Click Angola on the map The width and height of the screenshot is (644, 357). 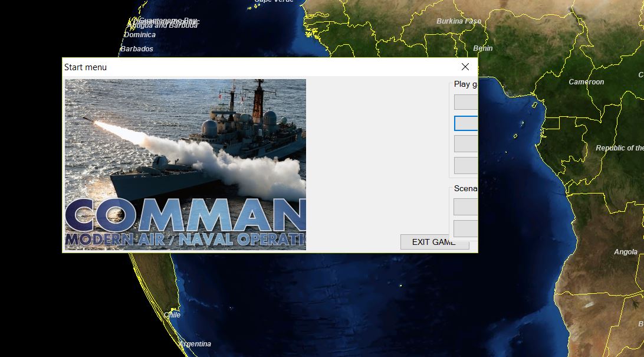coord(625,251)
